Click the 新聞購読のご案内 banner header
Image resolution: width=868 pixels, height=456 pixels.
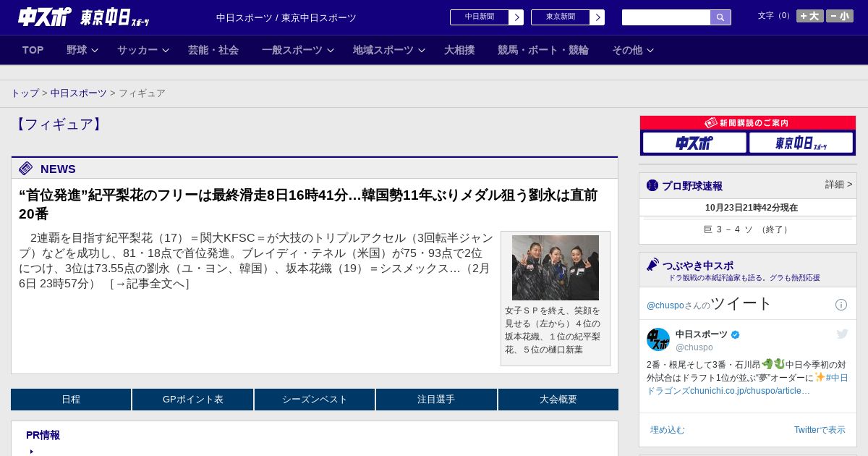[748, 123]
